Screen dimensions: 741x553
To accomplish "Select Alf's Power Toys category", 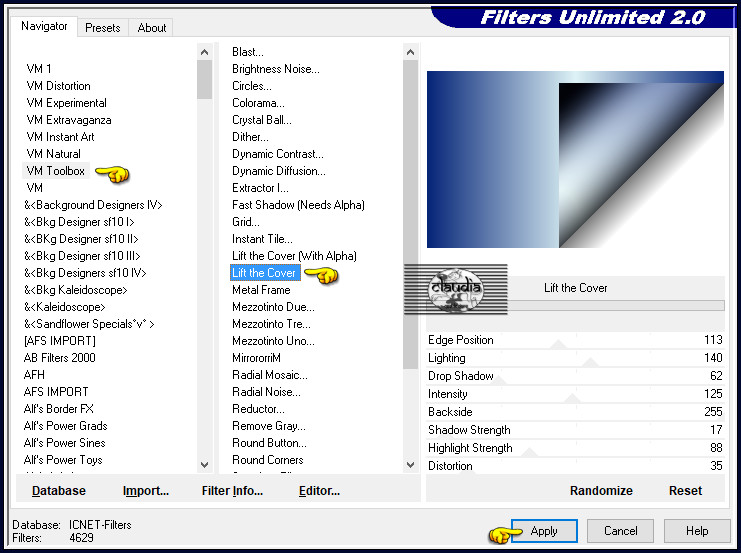I will click(x=63, y=460).
